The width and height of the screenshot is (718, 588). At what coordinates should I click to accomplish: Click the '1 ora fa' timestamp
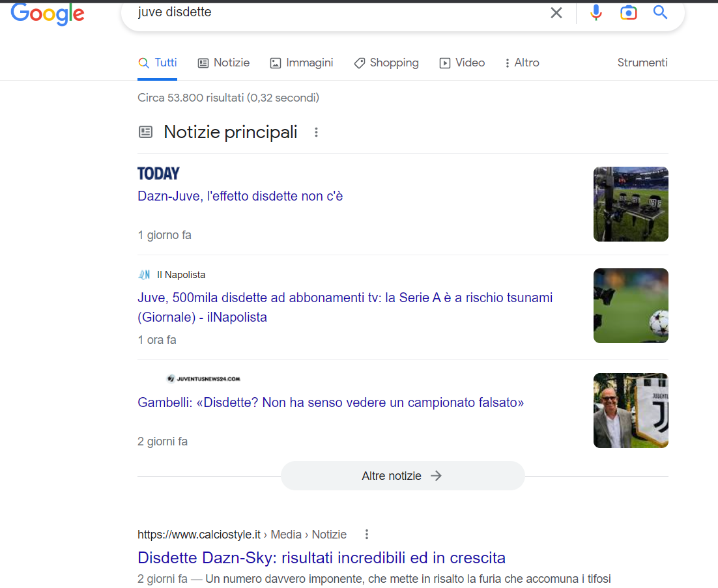click(156, 340)
